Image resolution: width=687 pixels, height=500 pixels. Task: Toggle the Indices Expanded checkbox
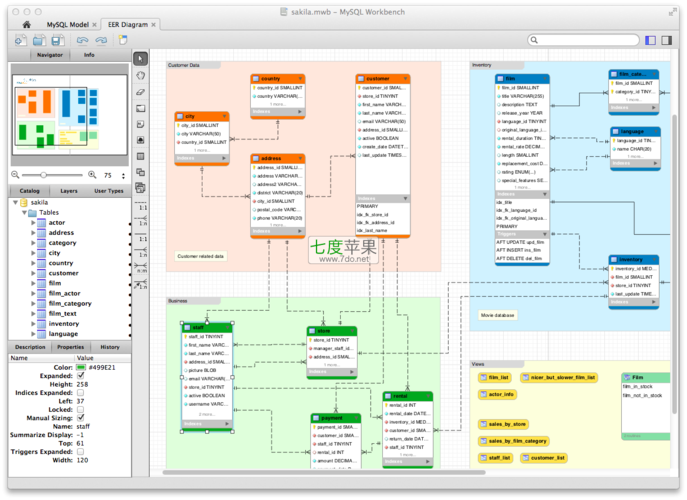point(81,393)
